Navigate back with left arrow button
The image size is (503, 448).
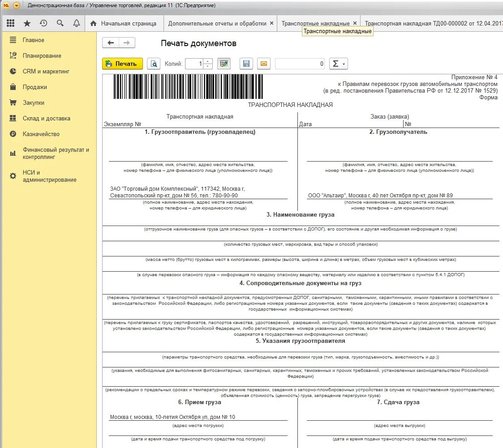111,43
